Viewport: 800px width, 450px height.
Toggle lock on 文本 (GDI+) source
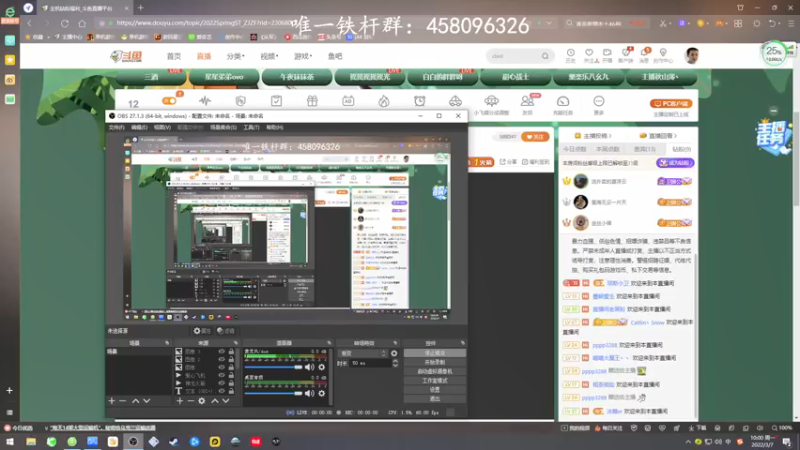click(x=231, y=391)
